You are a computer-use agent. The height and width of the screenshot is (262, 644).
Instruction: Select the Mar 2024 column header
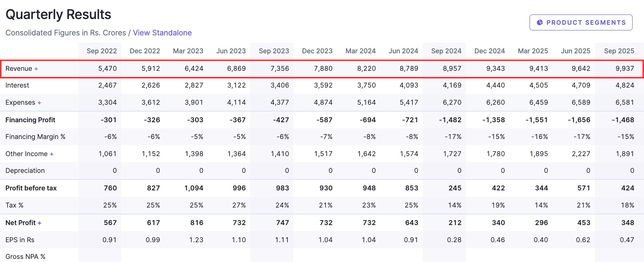[360, 51]
